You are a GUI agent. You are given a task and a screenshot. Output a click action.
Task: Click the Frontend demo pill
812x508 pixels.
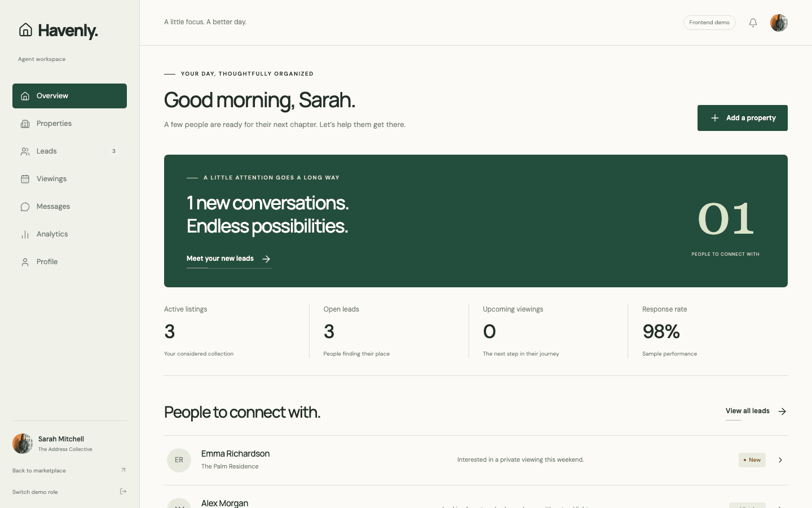pyautogui.click(x=709, y=23)
